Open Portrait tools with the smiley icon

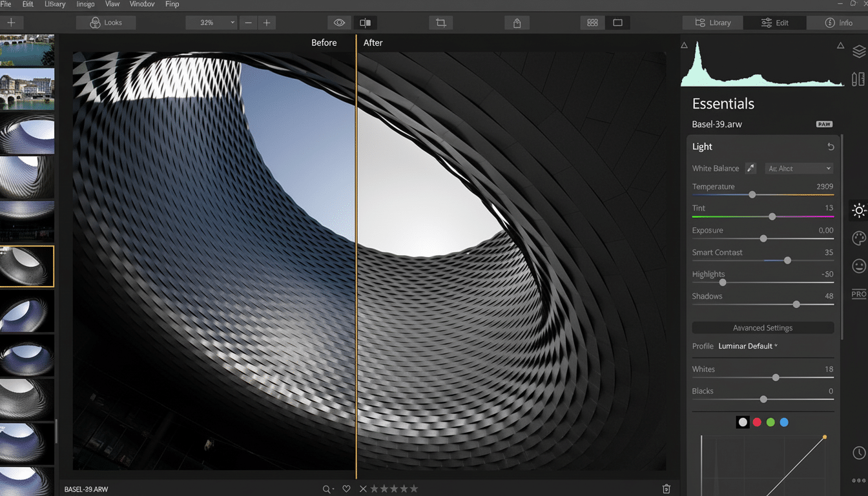coord(858,265)
